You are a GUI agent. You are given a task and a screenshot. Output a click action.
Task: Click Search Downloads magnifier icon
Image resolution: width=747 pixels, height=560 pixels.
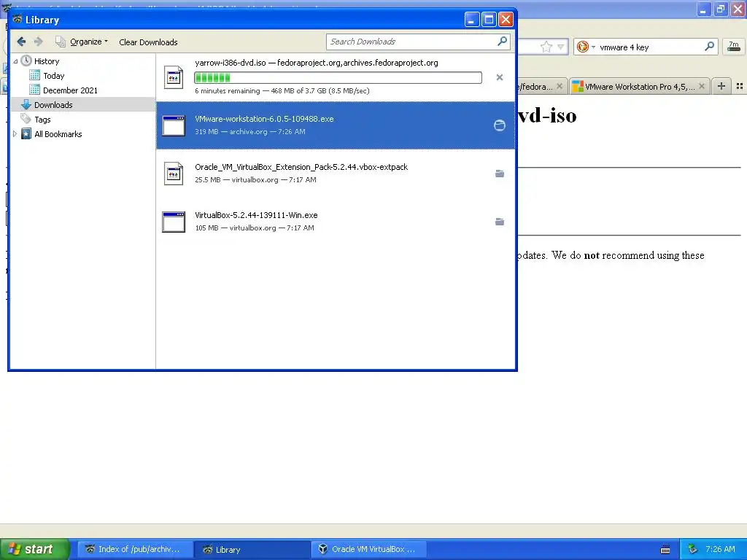502,42
